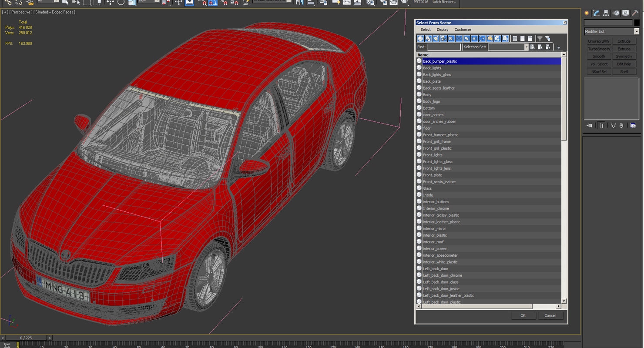Image resolution: width=644 pixels, height=348 pixels.
Task: Open the Utilities hammer panel tab
Action: click(635, 13)
